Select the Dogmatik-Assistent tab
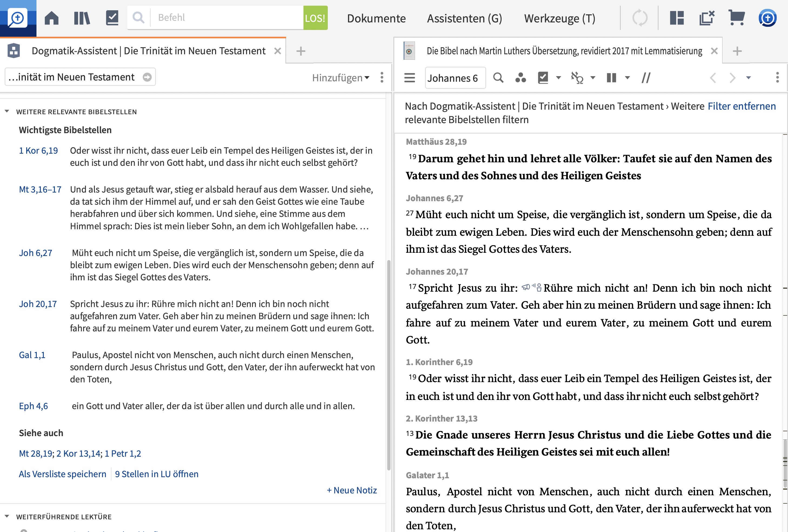This screenshot has width=788, height=532. click(x=148, y=51)
